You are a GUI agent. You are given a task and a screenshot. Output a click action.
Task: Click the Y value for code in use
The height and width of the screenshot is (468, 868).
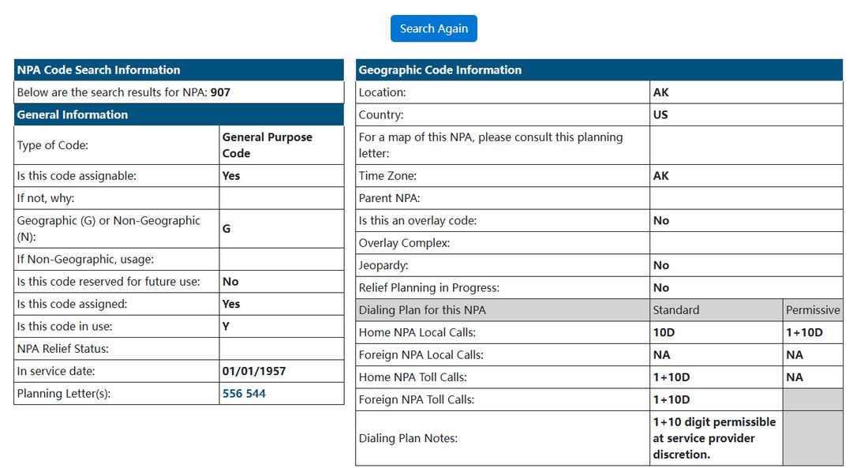coord(226,326)
